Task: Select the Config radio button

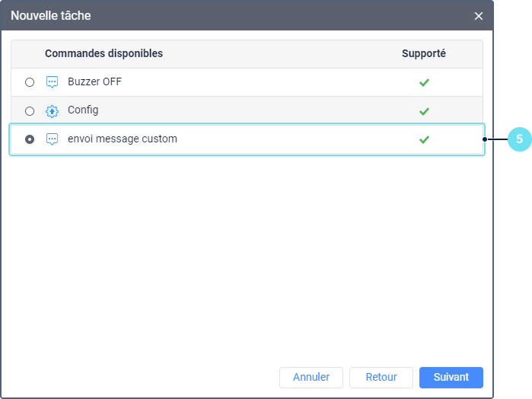Action: click(30, 111)
